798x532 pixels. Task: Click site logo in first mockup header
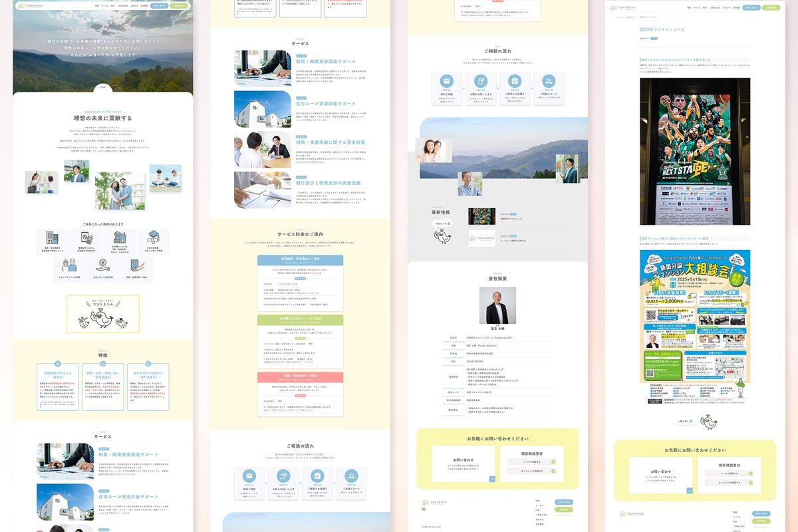pos(30,5)
